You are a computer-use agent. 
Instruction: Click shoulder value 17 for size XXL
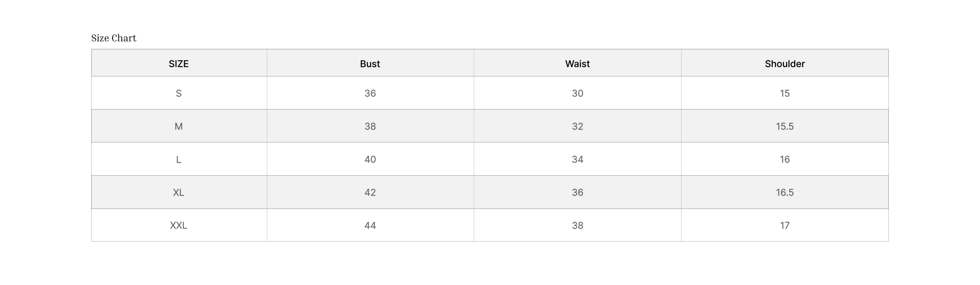click(785, 225)
